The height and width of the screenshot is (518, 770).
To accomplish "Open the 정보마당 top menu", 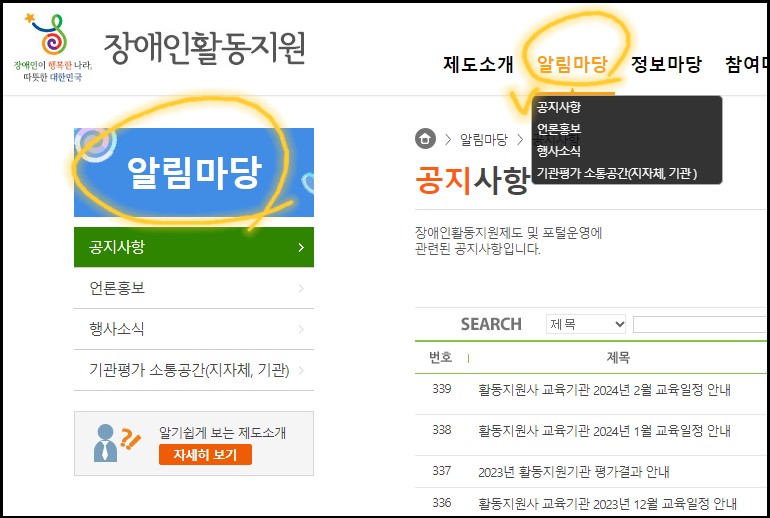I will pos(666,64).
